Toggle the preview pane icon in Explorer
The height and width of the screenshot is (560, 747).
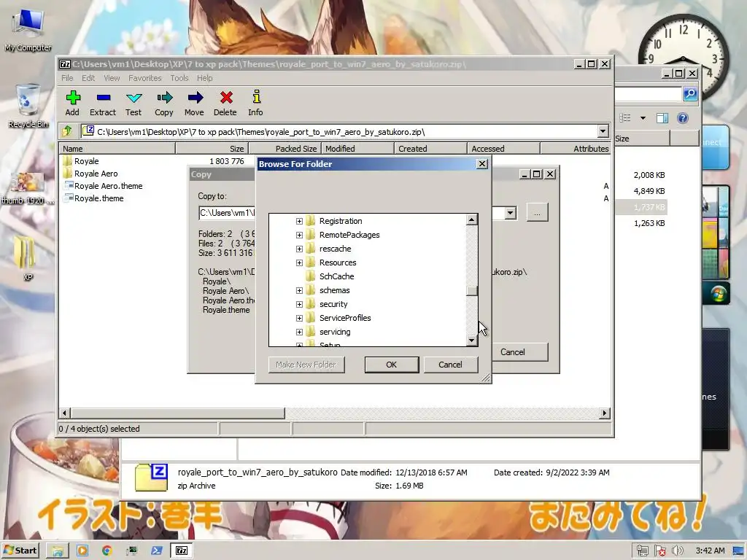pos(662,118)
